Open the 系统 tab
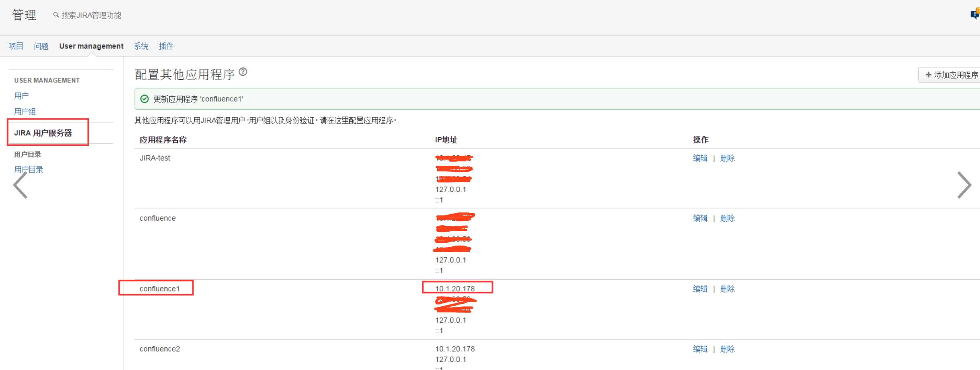This screenshot has width=980, height=370. [x=141, y=46]
